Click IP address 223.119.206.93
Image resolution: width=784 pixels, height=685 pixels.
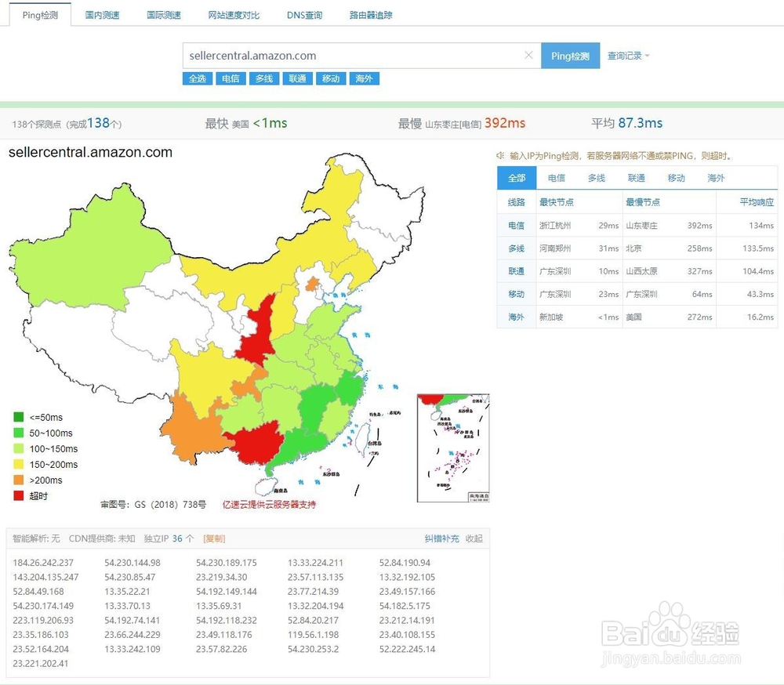coord(43,620)
